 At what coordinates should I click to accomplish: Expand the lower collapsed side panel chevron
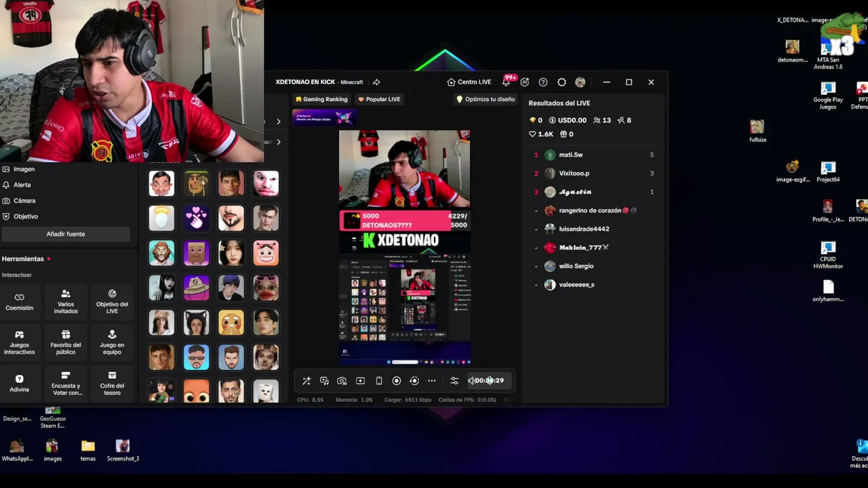point(278,142)
